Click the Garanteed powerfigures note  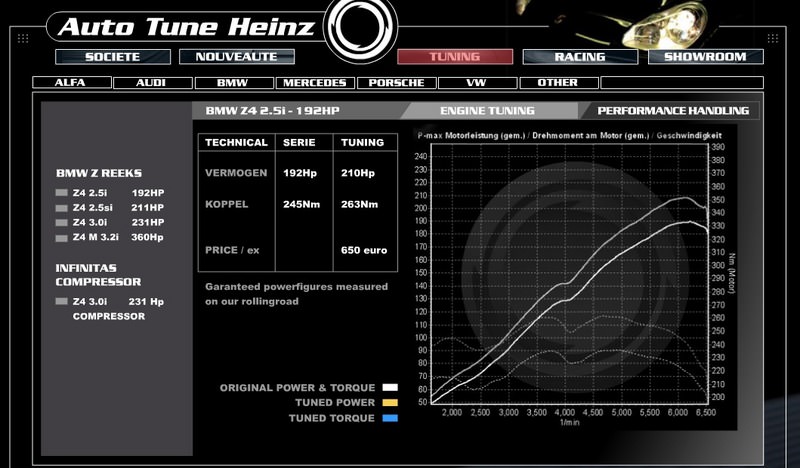296,294
